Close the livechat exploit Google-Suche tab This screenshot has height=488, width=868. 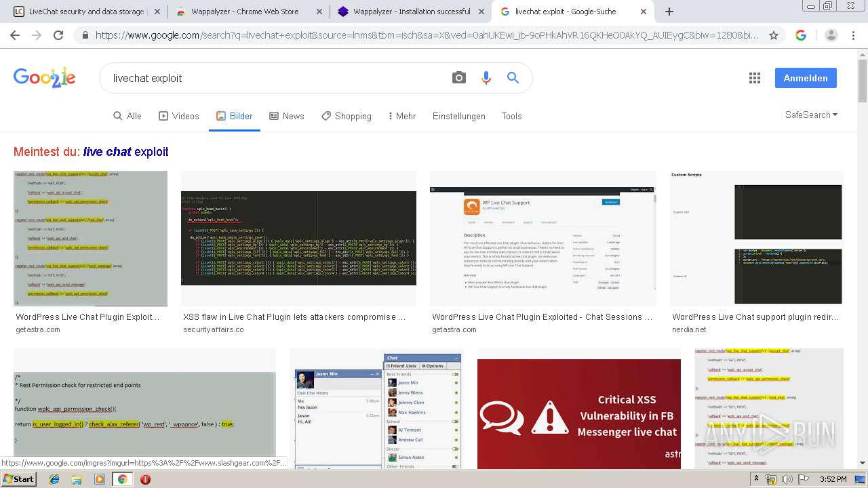click(x=644, y=12)
